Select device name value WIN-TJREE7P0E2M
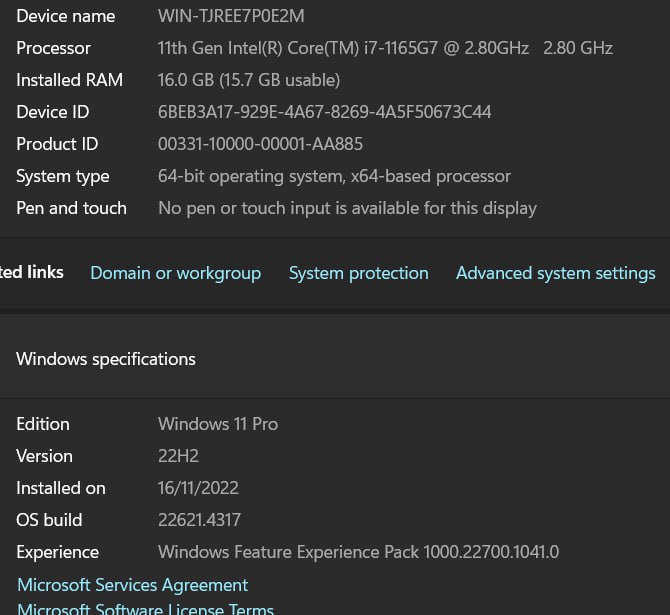670x615 pixels. tap(231, 16)
